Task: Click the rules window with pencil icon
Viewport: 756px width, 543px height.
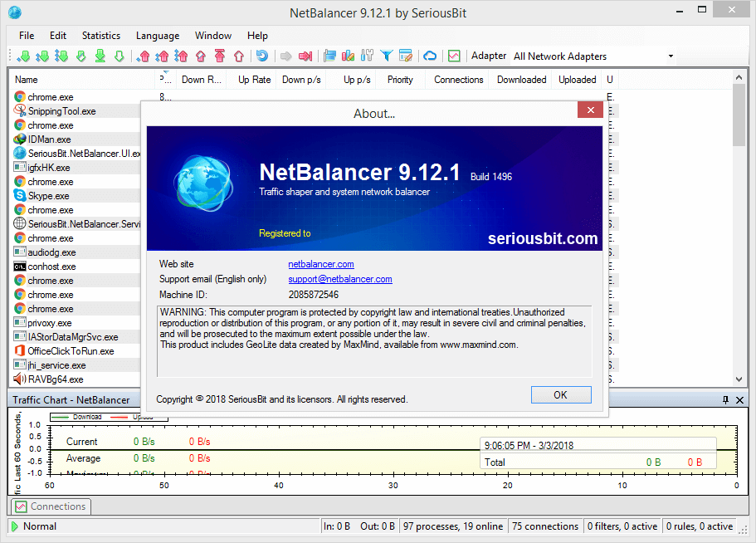Action: [406, 56]
